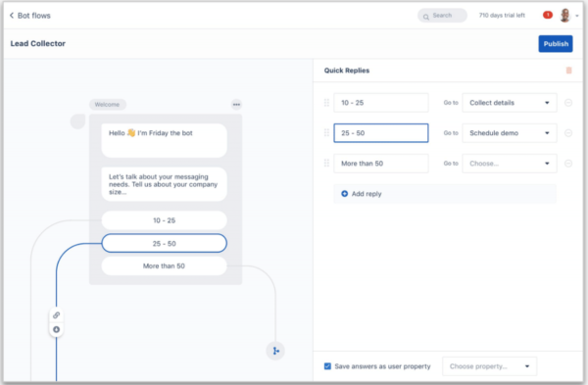Click the bot avatar beside Welcome block
The height and width of the screenshot is (385, 588).
[x=78, y=121]
